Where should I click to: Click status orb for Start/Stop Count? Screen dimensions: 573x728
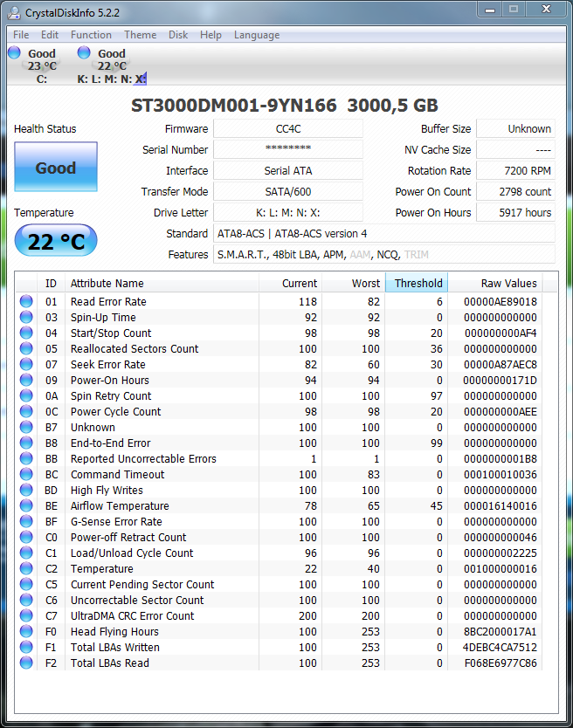26,333
